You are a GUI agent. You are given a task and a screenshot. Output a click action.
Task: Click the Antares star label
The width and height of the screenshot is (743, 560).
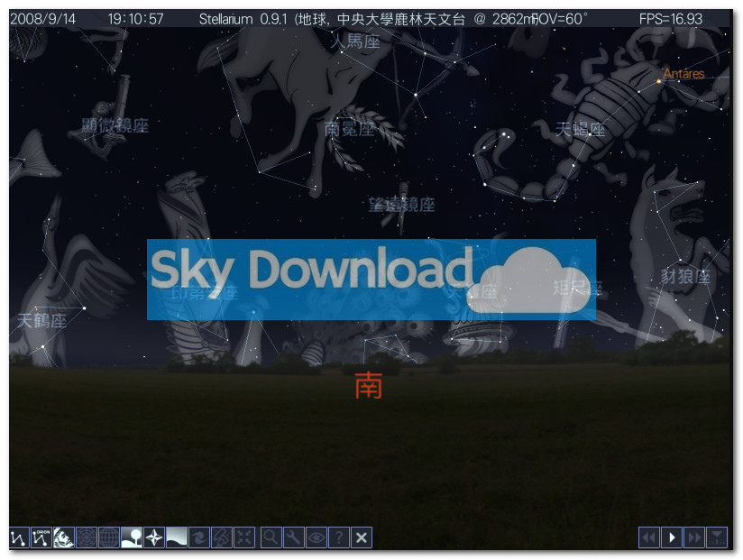tap(683, 74)
